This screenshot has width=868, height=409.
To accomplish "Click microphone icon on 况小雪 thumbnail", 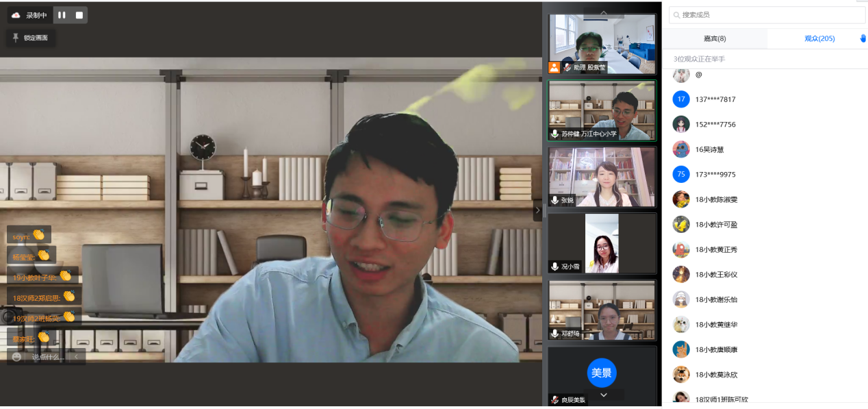I will (554, 267).
